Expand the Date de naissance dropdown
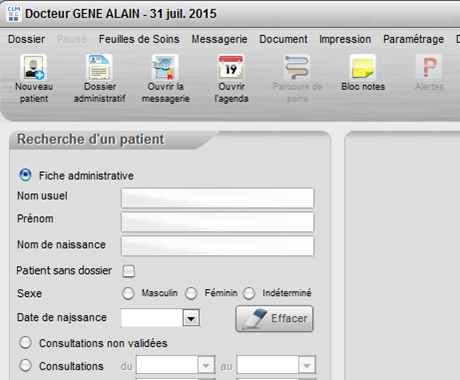Screen dimensions: 460x380 (191, 318)
